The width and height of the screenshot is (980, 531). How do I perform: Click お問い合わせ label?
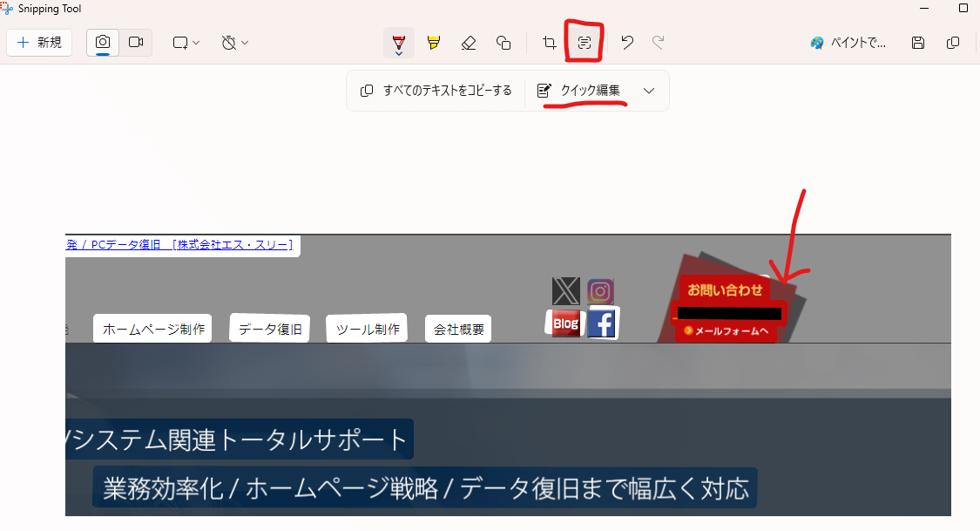point(725,289)
